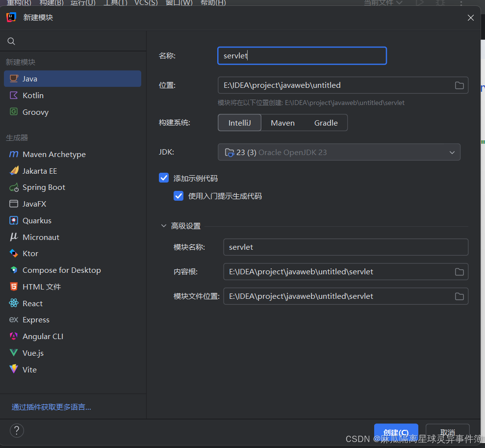The height and width of the screenshot is (448, 485).
Task: Choose the Quarkus generator
Action: pyautogui.click(x=73, y=221)
